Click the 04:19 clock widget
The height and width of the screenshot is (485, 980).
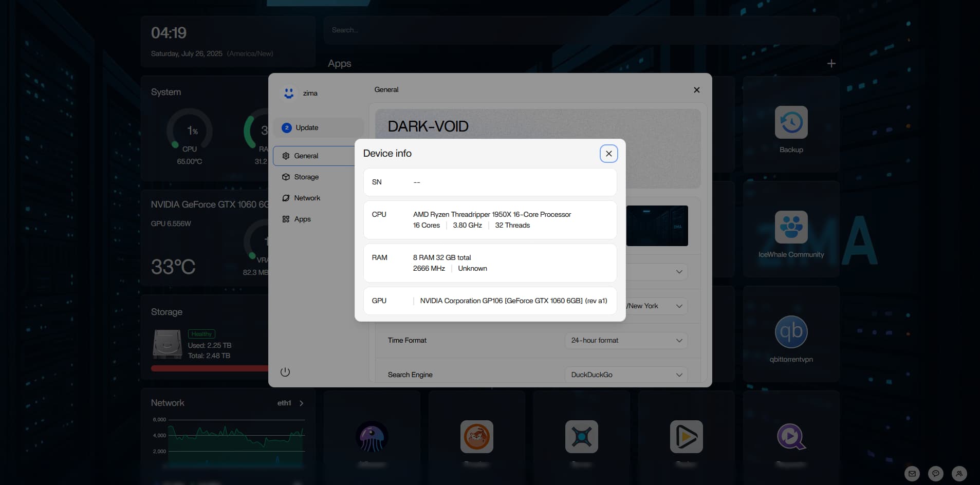pos(169,33)
